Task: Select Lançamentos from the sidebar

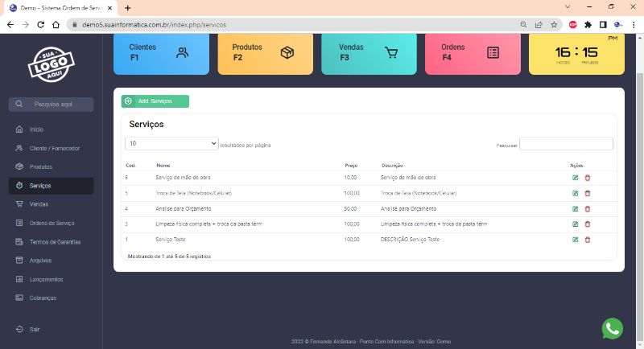Action: (x=46, y=279)
